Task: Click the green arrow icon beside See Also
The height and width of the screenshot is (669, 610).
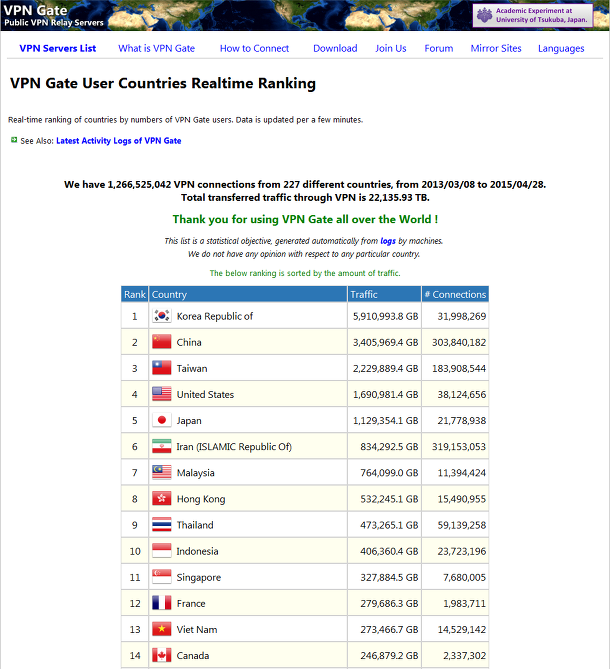Action: (14, 140)
